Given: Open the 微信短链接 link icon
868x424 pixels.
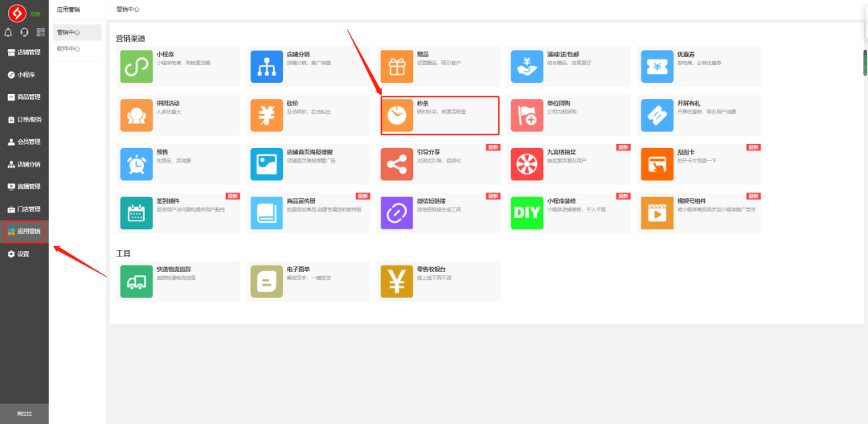Looking at the screenshot, I should [397, 213].
